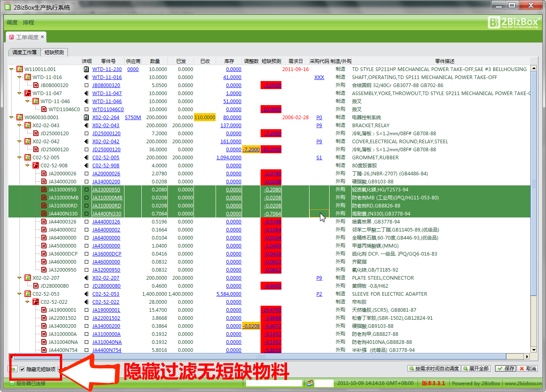Collapse the X02-02-043 tree node
546x392 pixels.
pos(19,125)
